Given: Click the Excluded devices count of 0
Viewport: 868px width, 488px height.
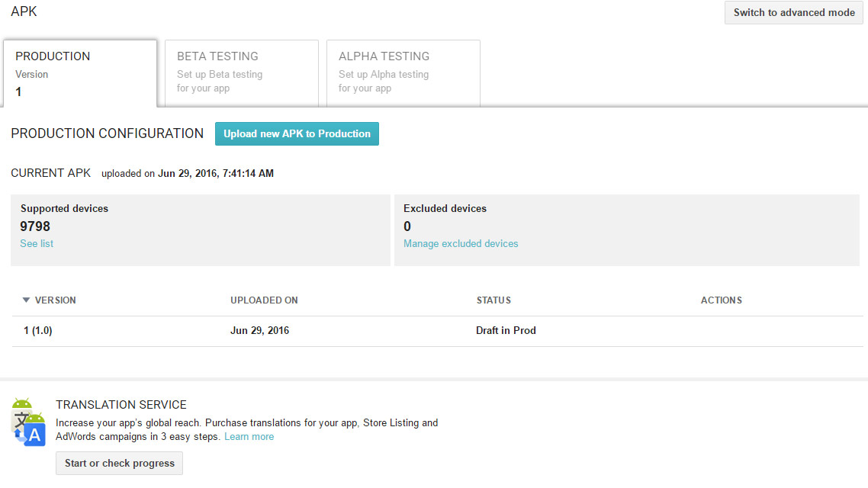Looking at the screenshot, I should click(x=407, y=226).
